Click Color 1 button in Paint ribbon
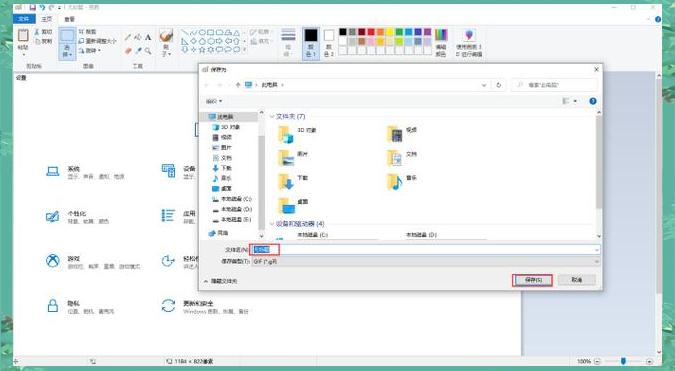Screen dimensions: 675x371 tap(311, 43)
